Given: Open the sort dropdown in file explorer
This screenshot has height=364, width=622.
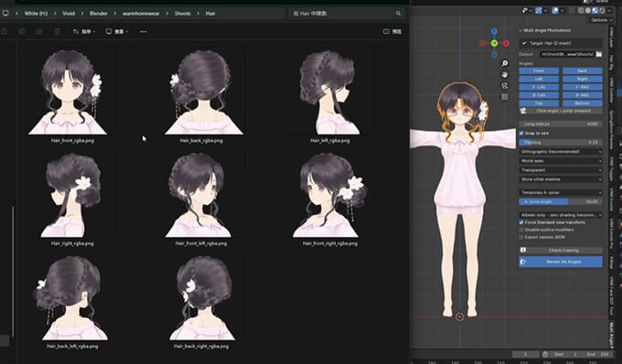Looking at the screenshot, I should [x=84, y=31].
